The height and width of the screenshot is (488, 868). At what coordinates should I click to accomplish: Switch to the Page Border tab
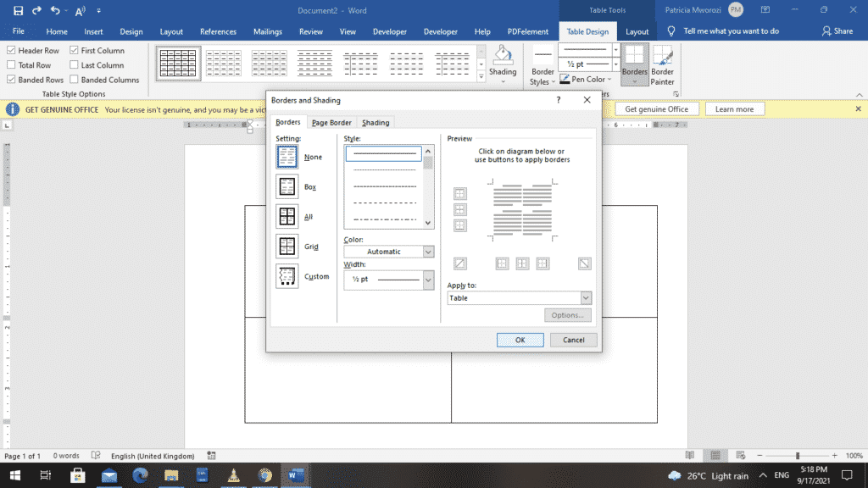pyautogui.click(x=331, y=123)
